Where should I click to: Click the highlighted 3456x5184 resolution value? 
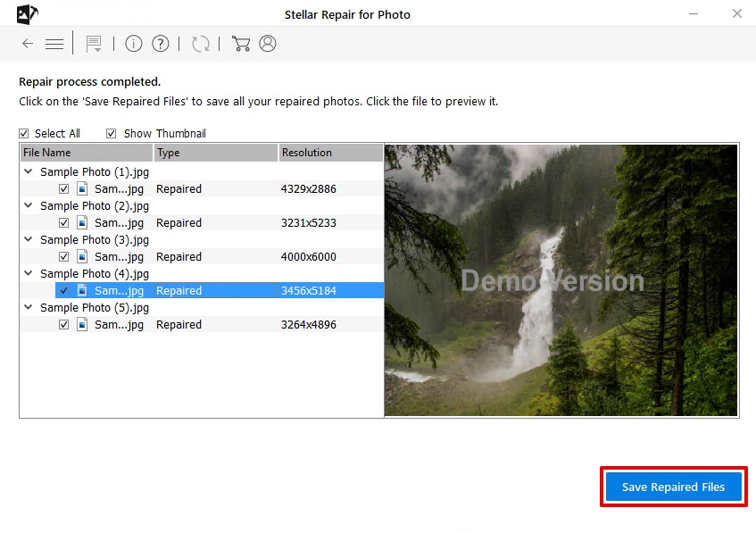[309, 291]
